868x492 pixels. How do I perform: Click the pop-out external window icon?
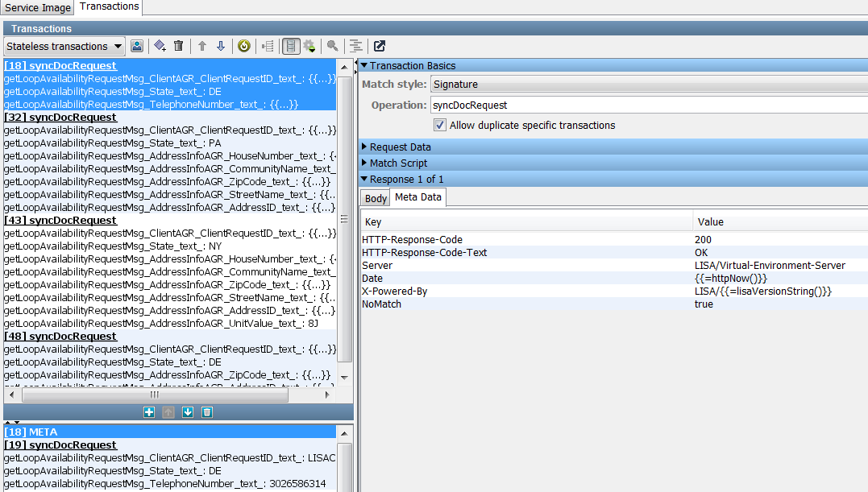click(x=380, y=47)
